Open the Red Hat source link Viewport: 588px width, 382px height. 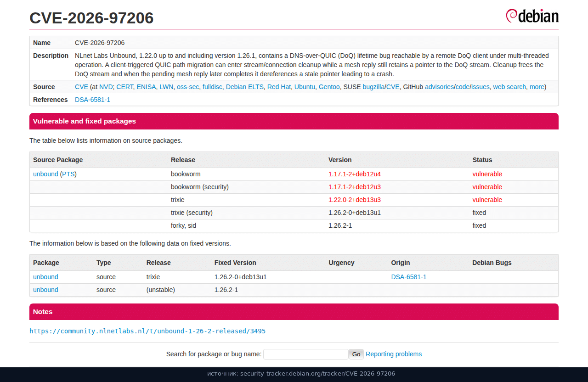[x=279, y=87]
